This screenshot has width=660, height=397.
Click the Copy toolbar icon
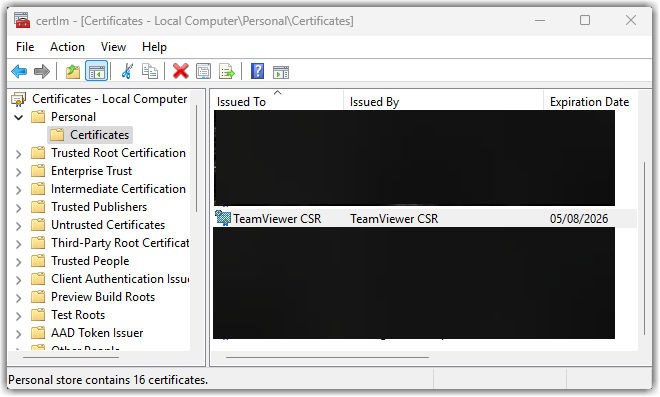click(x=150, y=71)
